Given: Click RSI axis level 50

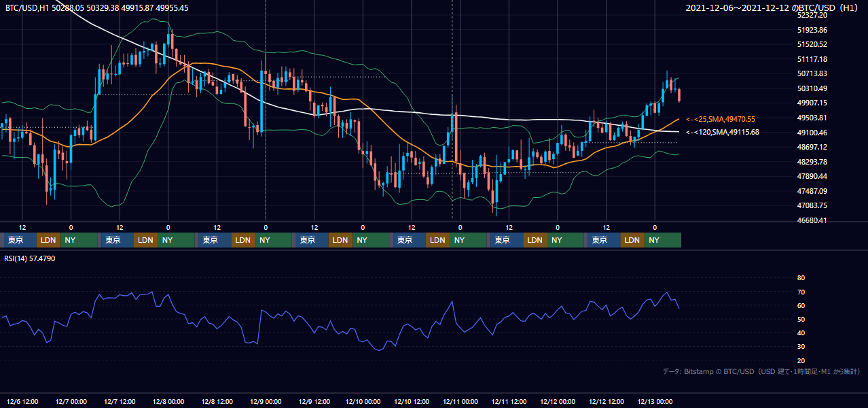Looking at the screenshot, I should pyautogui.click(x=801, y=319).
